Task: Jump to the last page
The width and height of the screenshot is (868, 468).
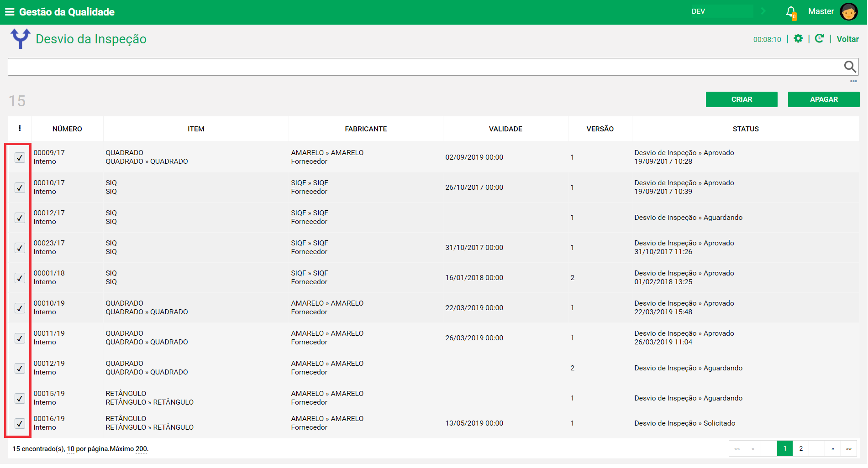Action: [x=849, y=448]
